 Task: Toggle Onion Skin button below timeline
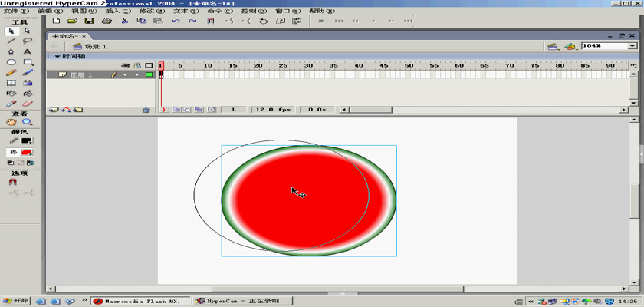point(177,110)
